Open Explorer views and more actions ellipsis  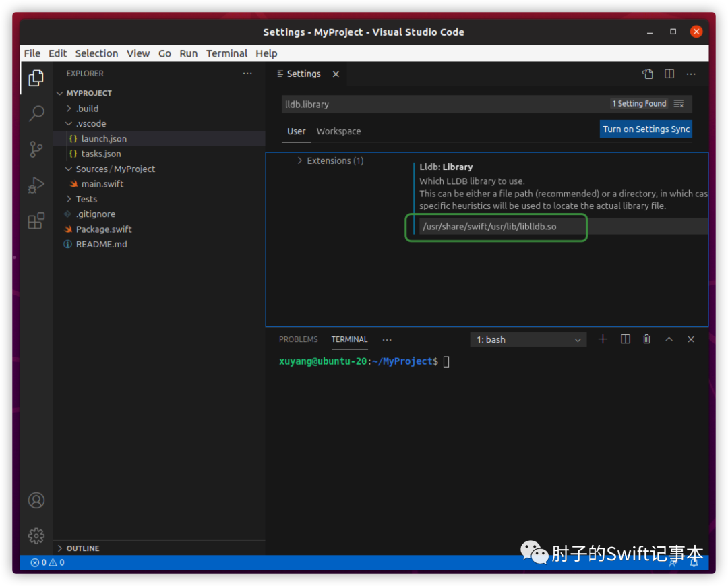point(247,74)
